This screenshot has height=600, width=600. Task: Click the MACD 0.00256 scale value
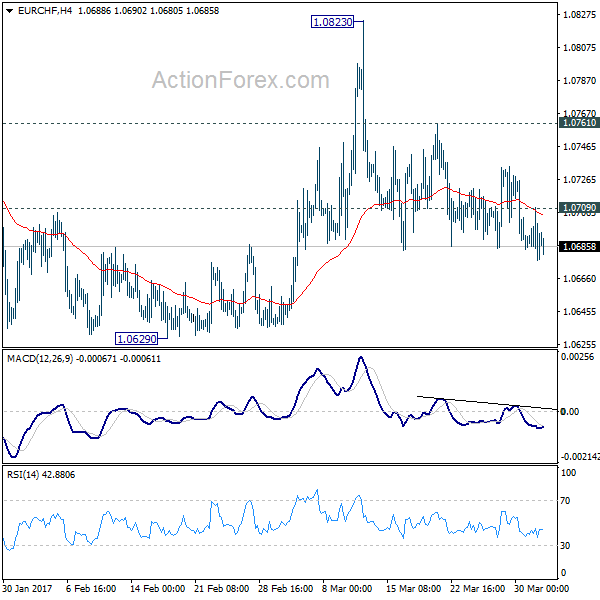tap(577, 357)
